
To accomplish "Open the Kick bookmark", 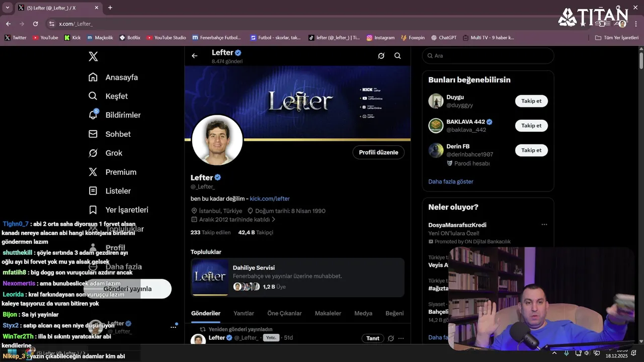I will [72, 38].
